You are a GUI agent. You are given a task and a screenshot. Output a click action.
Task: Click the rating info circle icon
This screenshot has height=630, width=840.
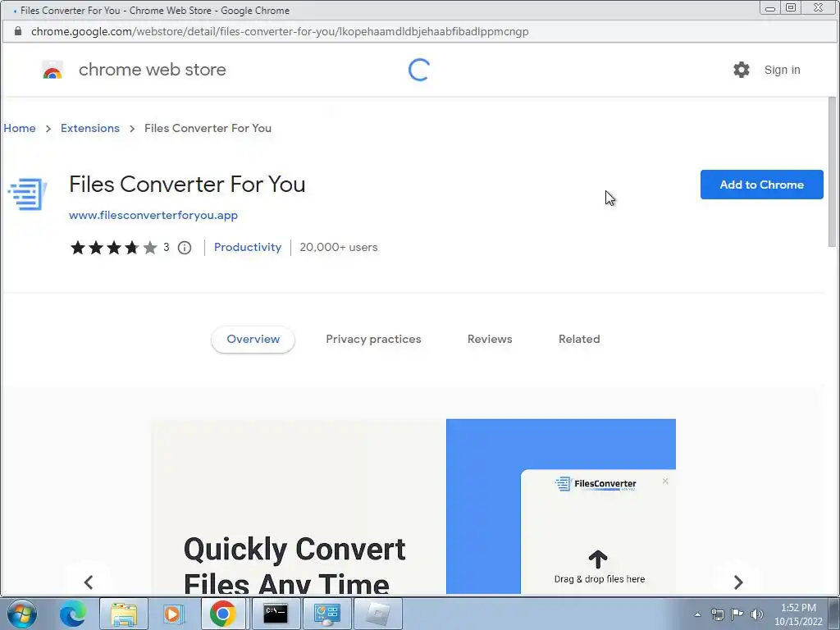(x=185, y=248)
